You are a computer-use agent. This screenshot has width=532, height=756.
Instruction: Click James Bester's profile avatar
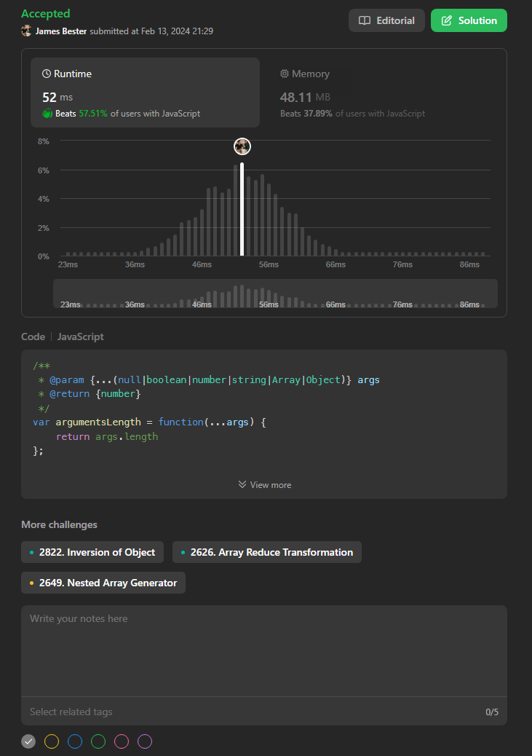(27, 31)
